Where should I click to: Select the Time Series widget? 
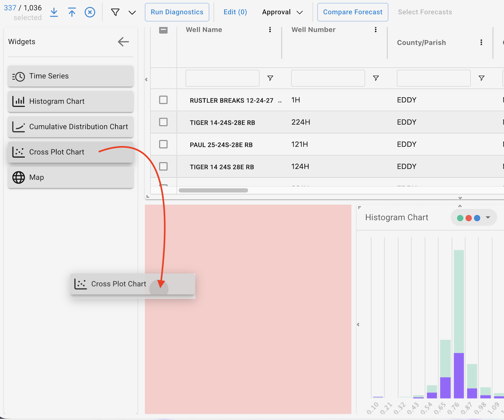(70, 76)
